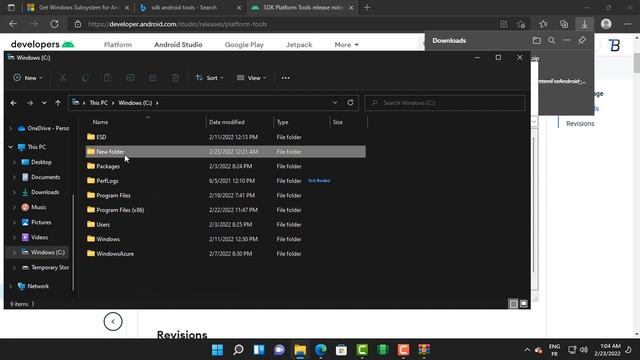640x360 pixels.
Task: Click the Search Windows (C:) field
Action: (x=444, y=103)
